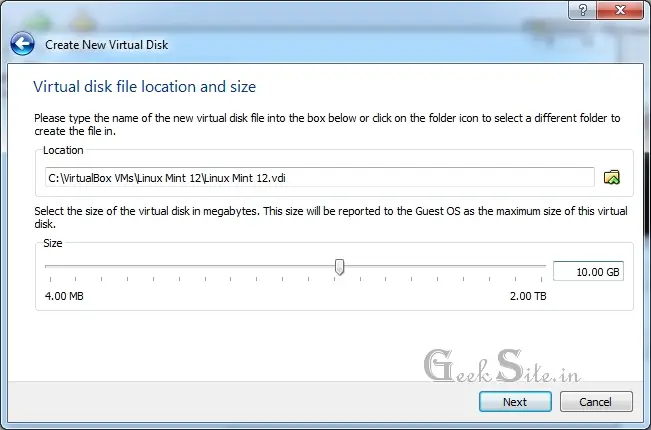This screenshot has width=651, height=430.
Task: Click the Virtual disk file location heading
Action: tap(144, 87)
